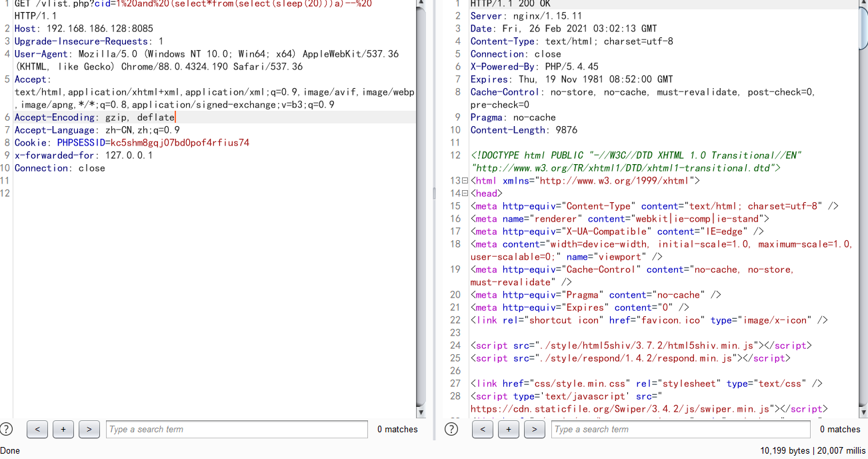This screenshot has width=868, height=459.
Task: Click the plus options button in response search
Action: 508,429
